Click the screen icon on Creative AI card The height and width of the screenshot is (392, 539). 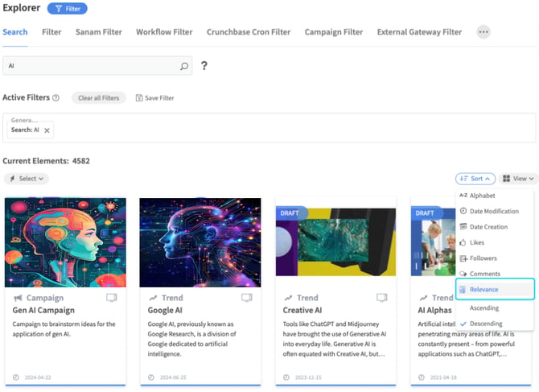point(382,298)
